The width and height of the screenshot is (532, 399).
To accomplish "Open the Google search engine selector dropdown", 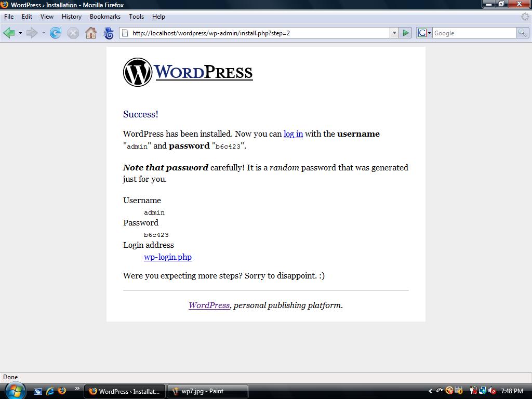I will 424,33.
